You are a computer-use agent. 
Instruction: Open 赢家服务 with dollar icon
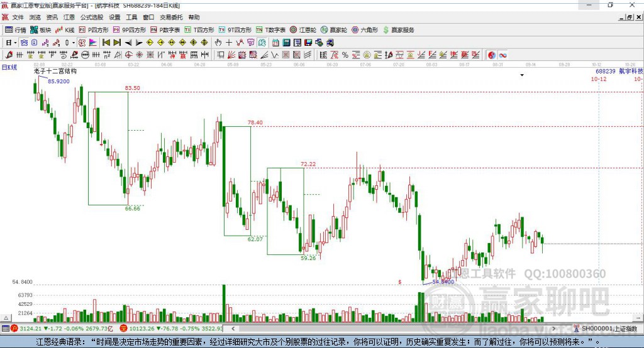(x=398, y=30)
